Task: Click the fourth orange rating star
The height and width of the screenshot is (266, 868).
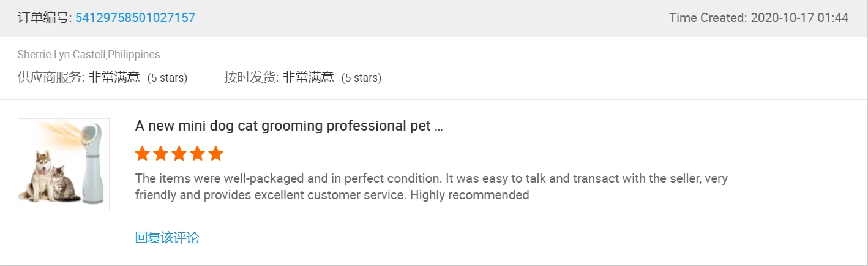Action: pos(197,153)
